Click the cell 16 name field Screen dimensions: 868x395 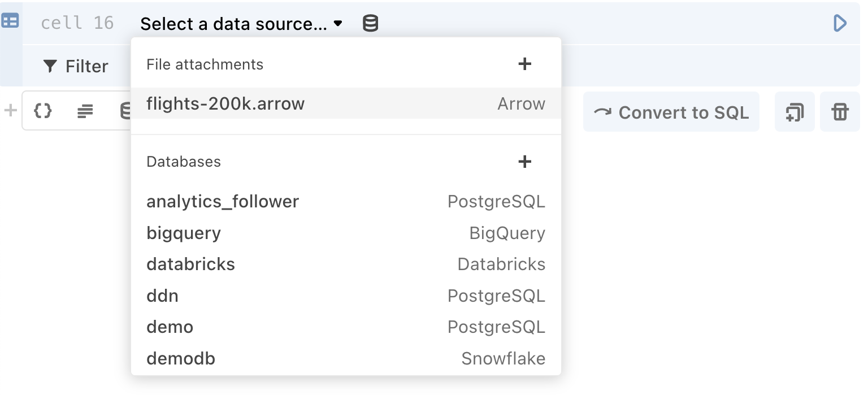tap(76, 23)
